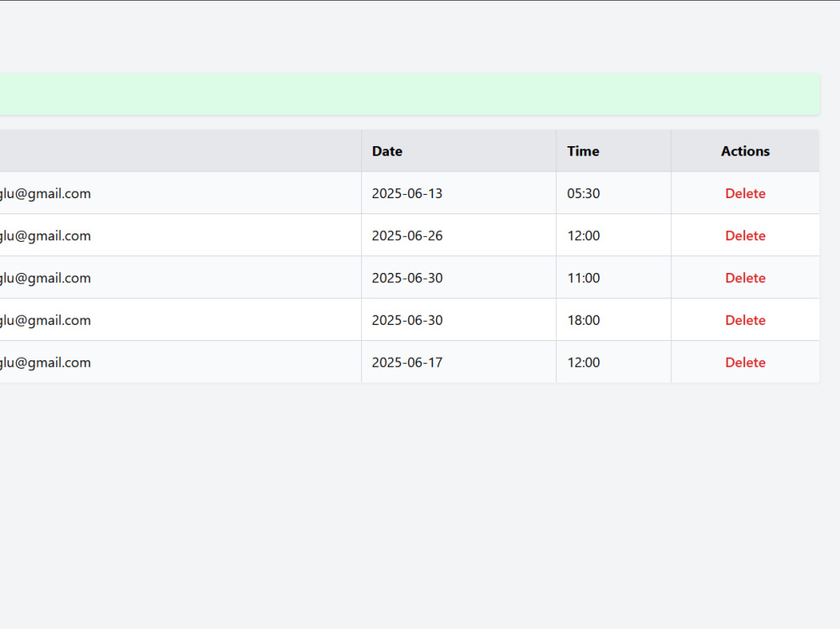
Task: Delete the 2025-06-17 12:00 entry
Action: 744,363
